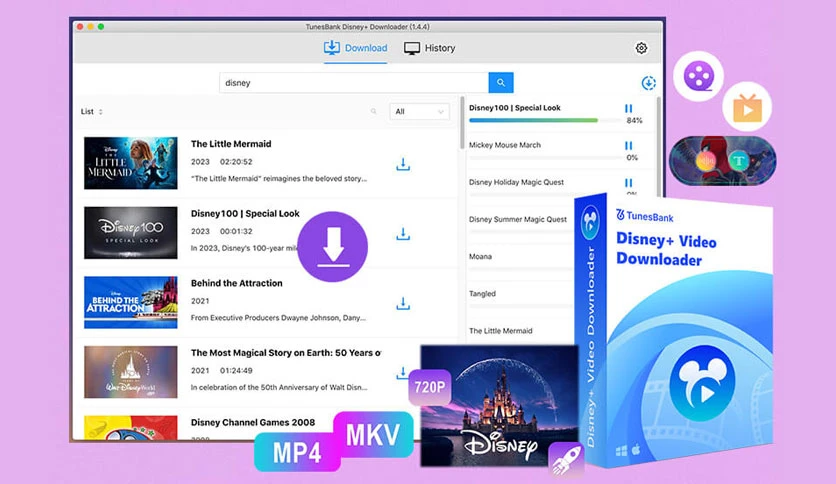Image resolution: width=836 pixels, height=484 pixels.
Task: Select Tangled in the download queue
Action: (482, 294)
